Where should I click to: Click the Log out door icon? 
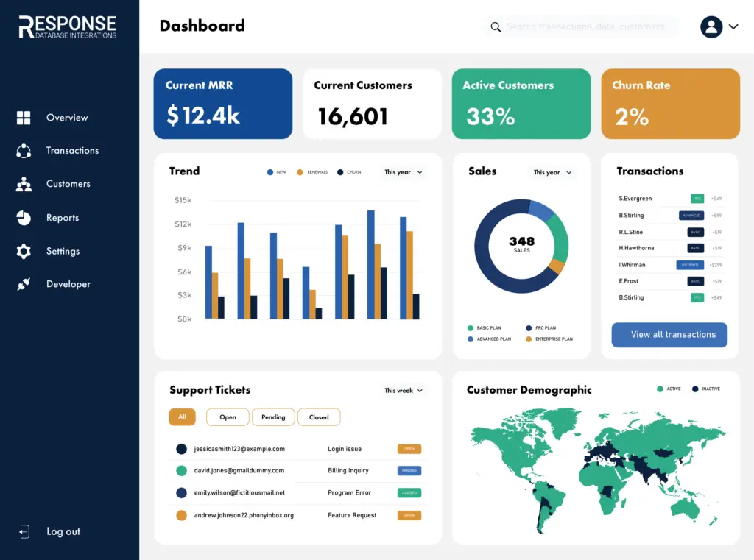24,531
